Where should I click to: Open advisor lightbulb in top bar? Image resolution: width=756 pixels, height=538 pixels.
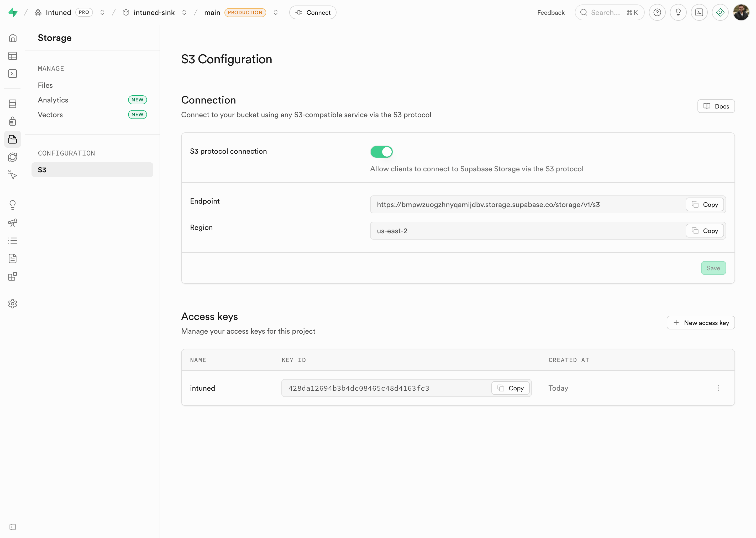678,13
